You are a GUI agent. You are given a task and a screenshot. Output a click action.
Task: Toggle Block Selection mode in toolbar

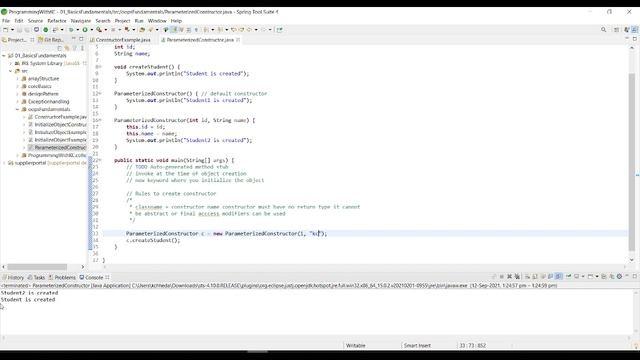(189, 29)
